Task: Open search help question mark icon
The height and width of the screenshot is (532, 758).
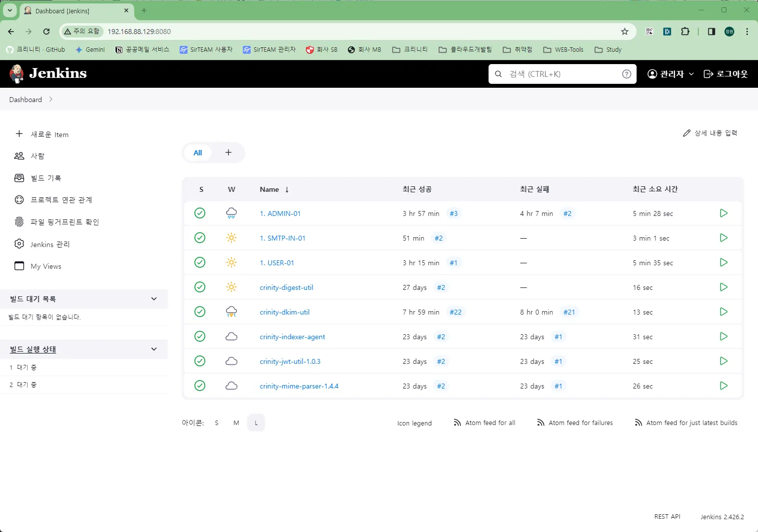Action: 627,74
